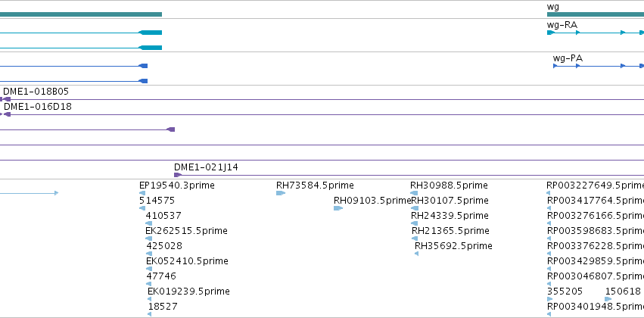
Task: Select the 150618 feature glyph
Action: click(x=608, y=299)
